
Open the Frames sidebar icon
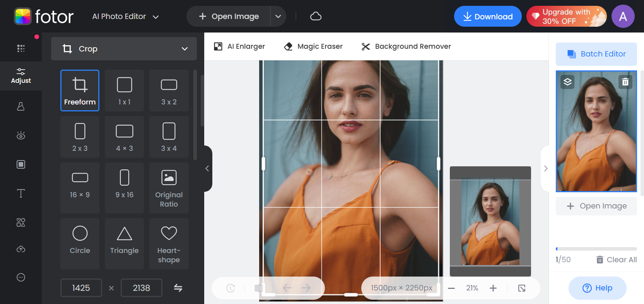(x=21, y=165)
